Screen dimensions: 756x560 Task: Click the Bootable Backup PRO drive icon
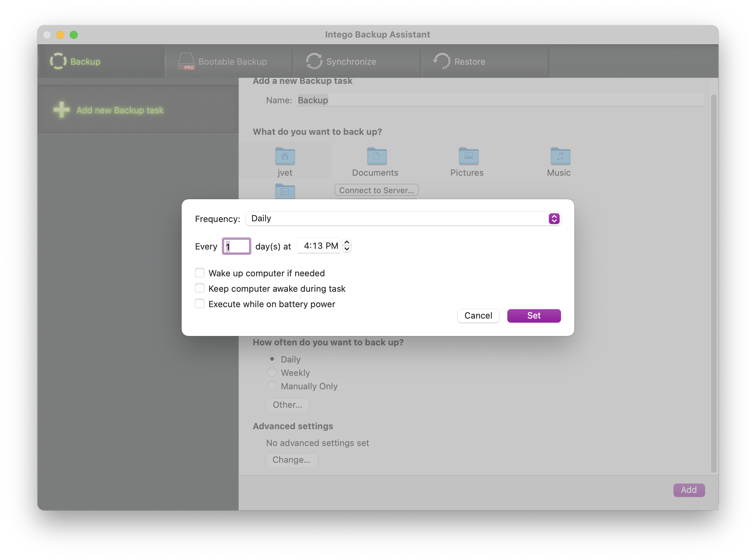click(x=186, y=61)
